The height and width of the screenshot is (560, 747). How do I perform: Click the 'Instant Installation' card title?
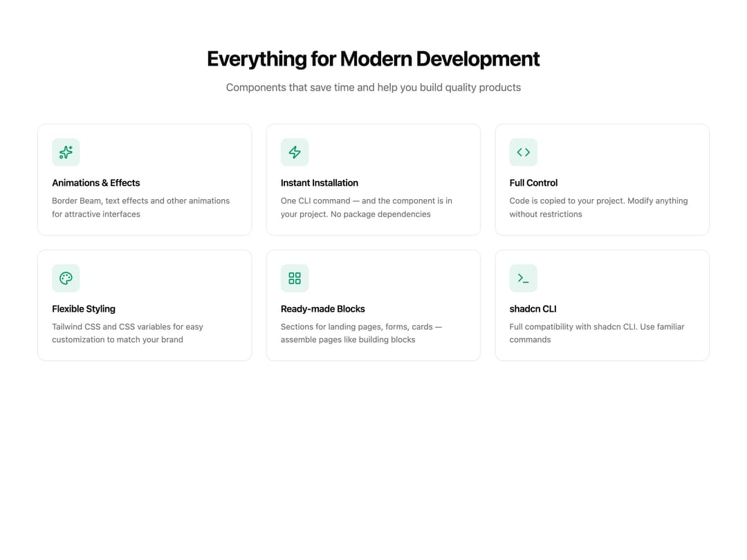(x=319, y=183)
